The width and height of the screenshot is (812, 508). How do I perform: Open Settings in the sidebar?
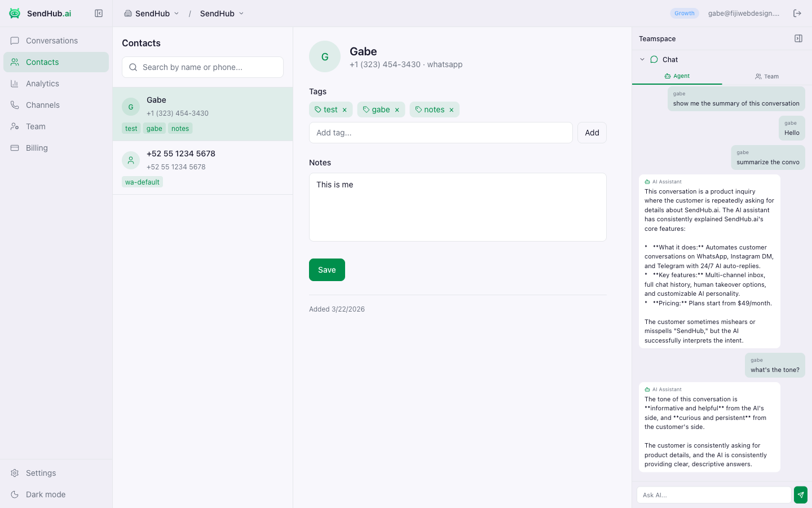point(56,473)
